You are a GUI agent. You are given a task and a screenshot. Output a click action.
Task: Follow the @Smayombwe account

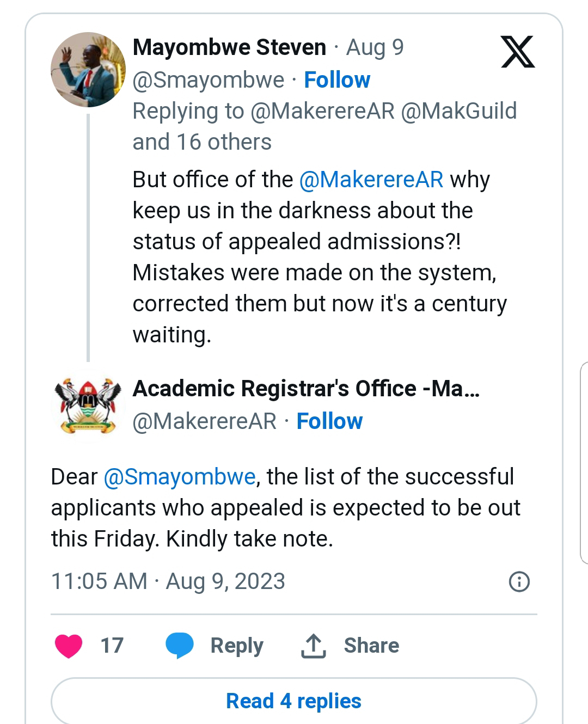point(337,80)
